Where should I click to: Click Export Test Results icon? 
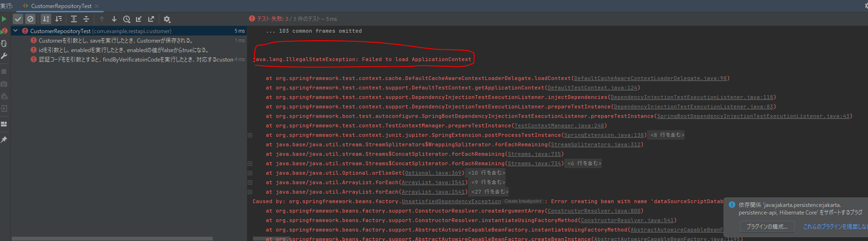pyautogui.click(x=151, y=19)
